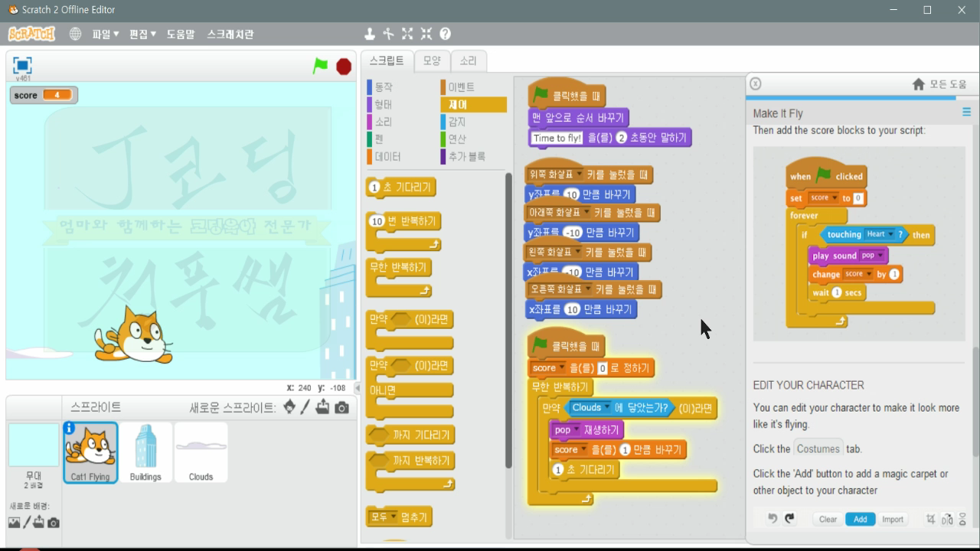Click the 0 value in score 정하기 block
980x551 pixels.
tap(603, 368)
